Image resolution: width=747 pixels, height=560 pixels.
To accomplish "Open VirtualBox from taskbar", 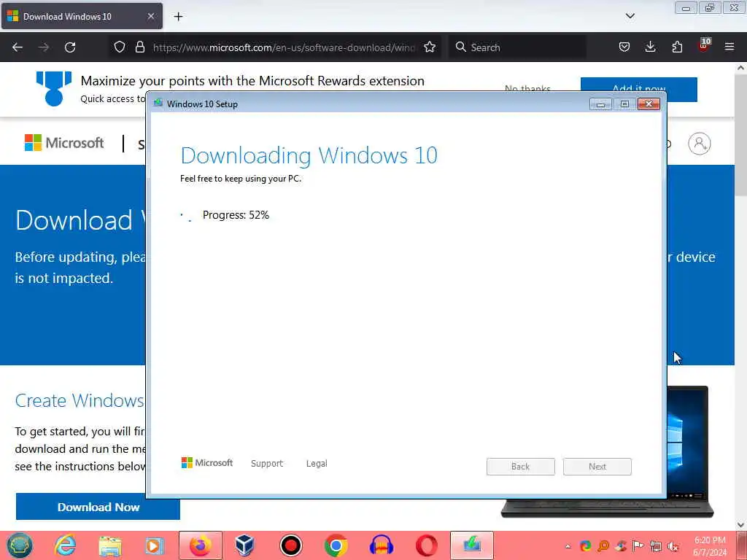I will coord(245,545).
